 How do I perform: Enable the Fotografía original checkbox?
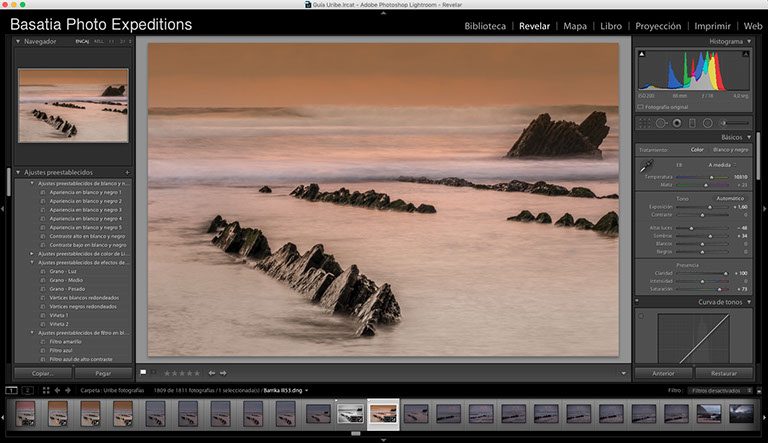pos(640,106)
